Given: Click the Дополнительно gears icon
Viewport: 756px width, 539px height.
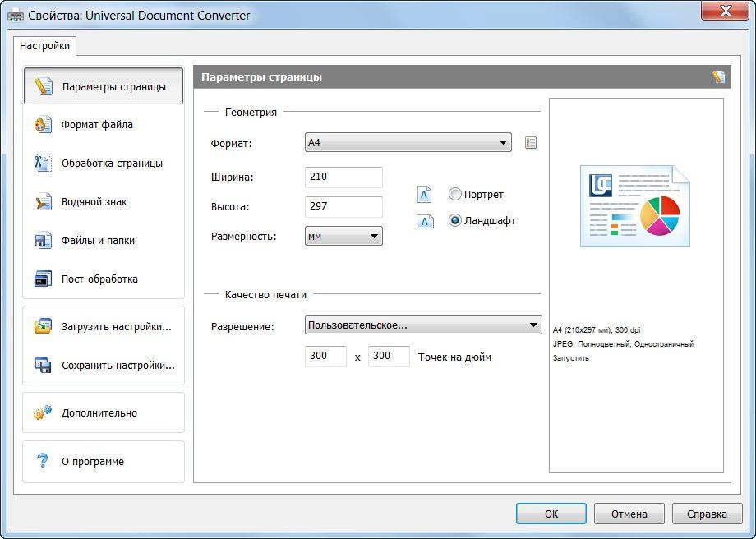Looking at the screenshot, I should click(x=43, y=412).
